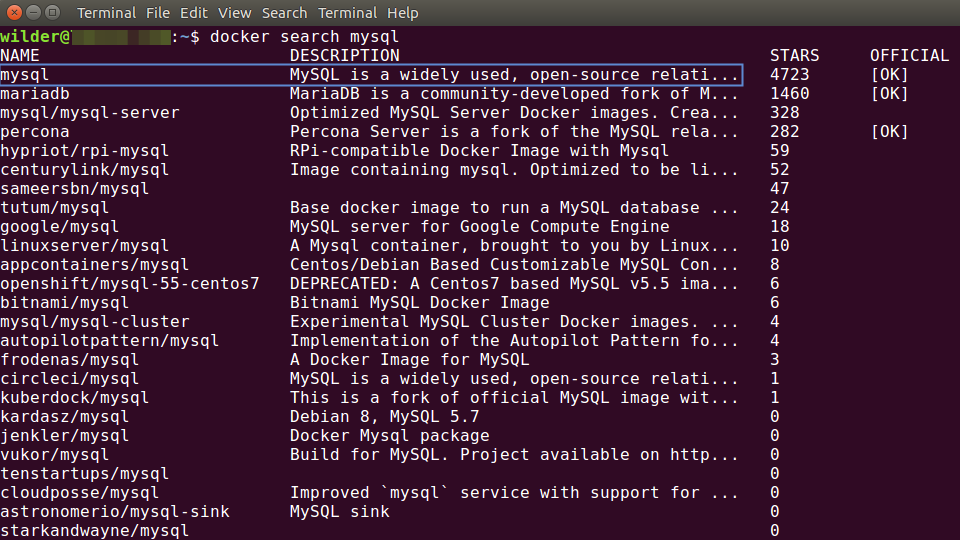Viewport: 960px width, 540px height.
Task: Click the 'hypriot/rpi-mysql' image name
Action: point(84,151)
